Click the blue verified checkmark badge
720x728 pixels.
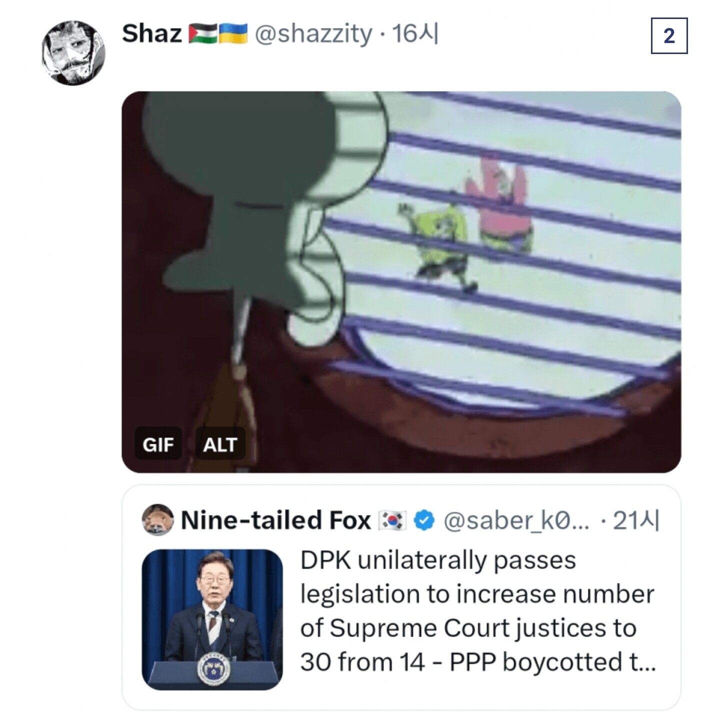424,520
